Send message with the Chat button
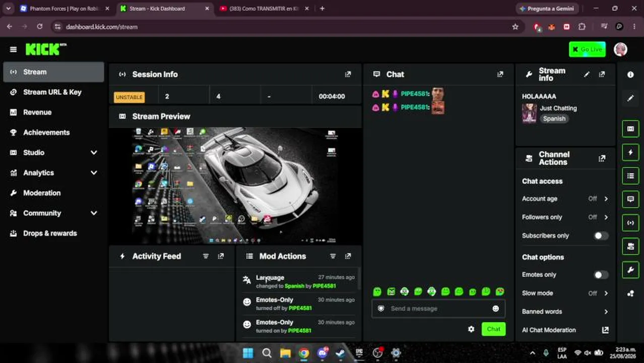 tap(493, 329)
